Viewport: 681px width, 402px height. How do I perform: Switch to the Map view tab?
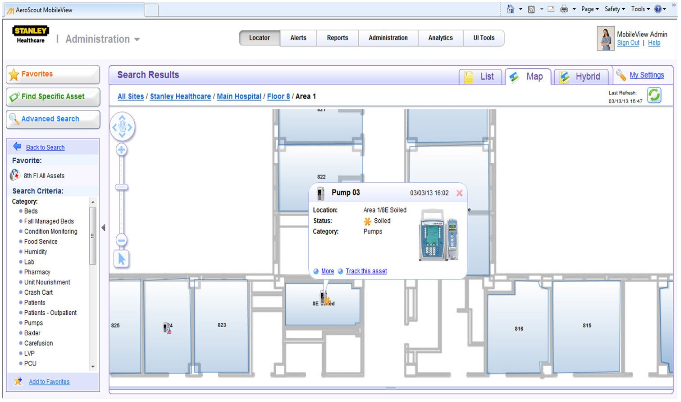pos(528,77)
